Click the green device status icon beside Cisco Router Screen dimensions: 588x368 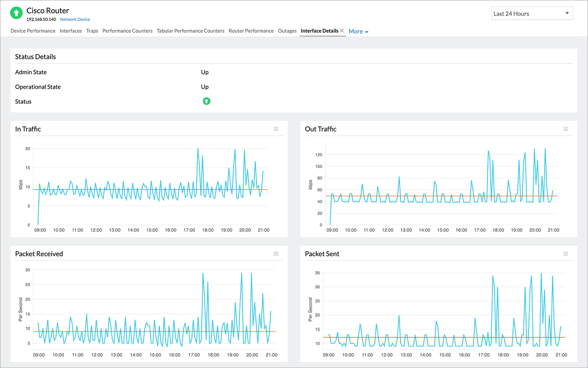16,13
